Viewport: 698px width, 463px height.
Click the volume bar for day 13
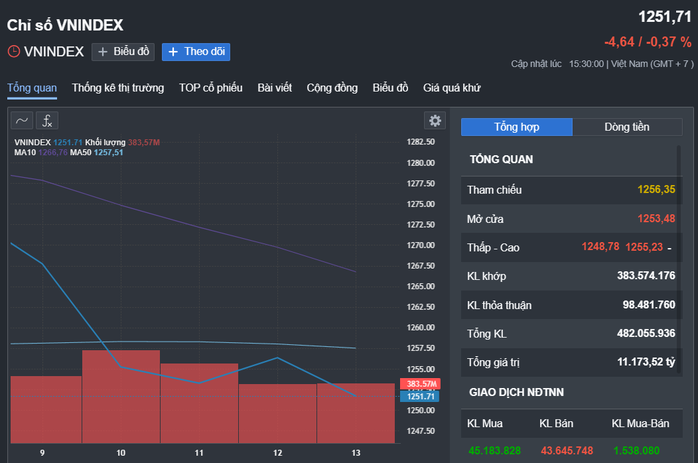pos(356,413)
